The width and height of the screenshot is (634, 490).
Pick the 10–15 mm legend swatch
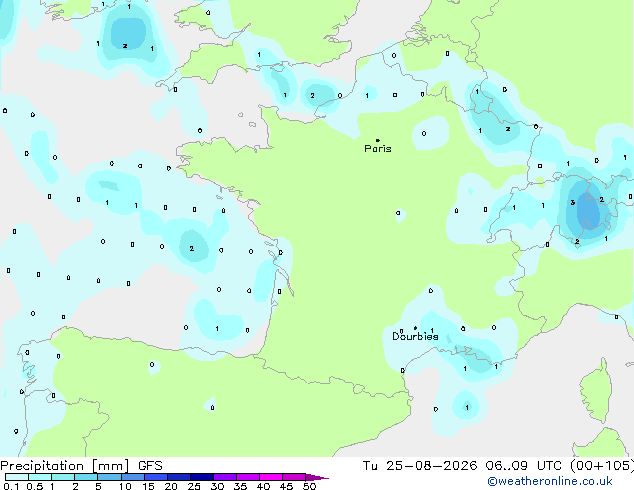tap(133, 477)
